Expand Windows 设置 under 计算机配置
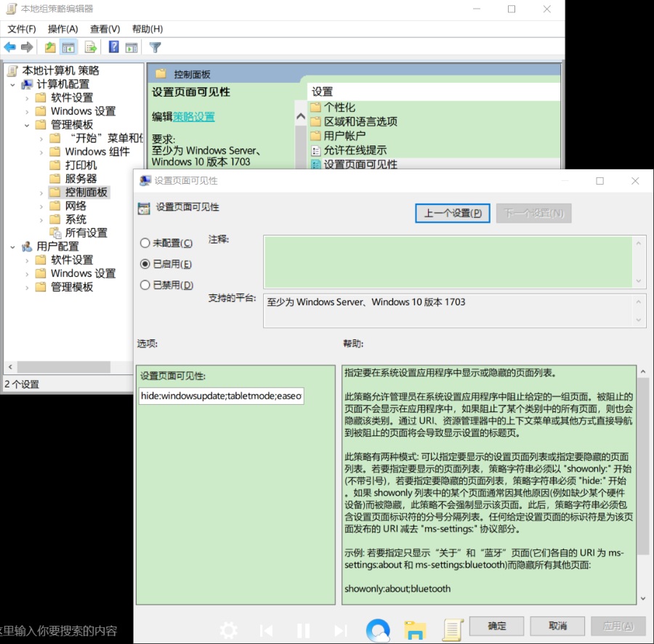 point(27,112)
